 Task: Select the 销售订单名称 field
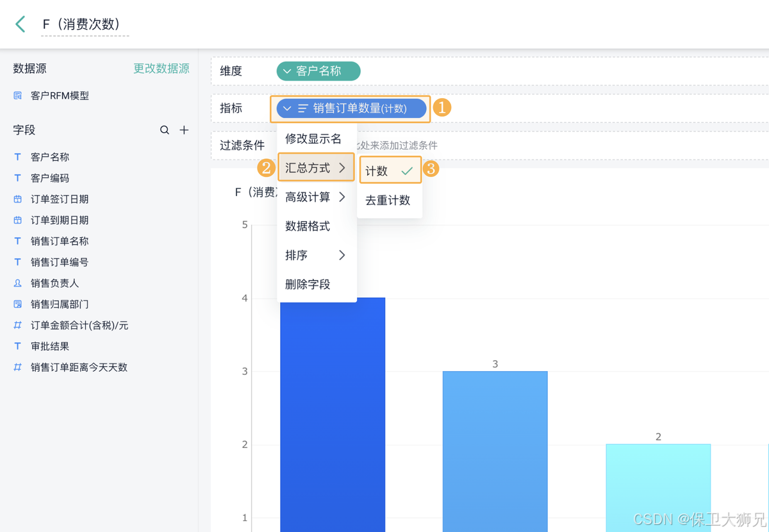(60, 241)
